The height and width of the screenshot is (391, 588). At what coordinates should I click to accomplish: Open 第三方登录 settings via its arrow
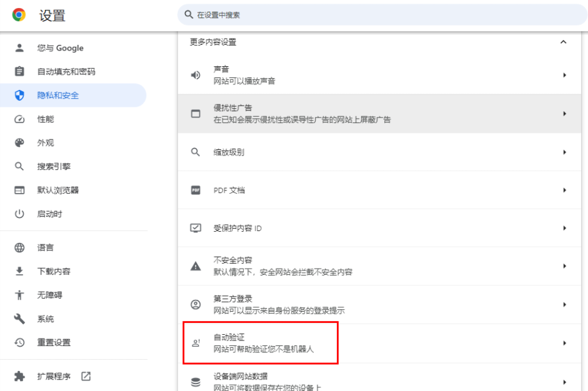(564, 304)
